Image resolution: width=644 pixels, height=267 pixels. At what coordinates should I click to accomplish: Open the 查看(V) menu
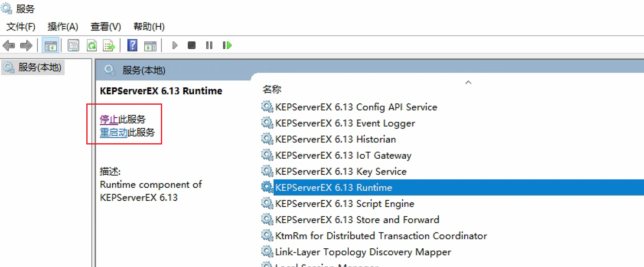coord(106,27)
